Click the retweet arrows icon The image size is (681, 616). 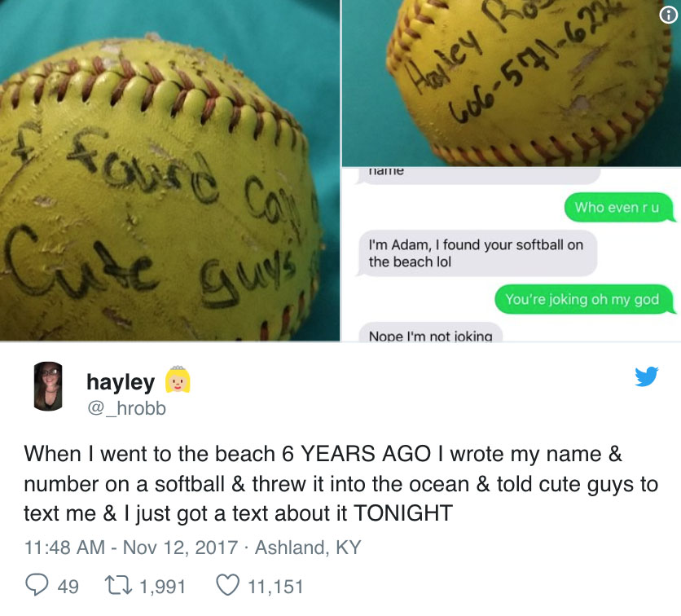tap(119, 585)
